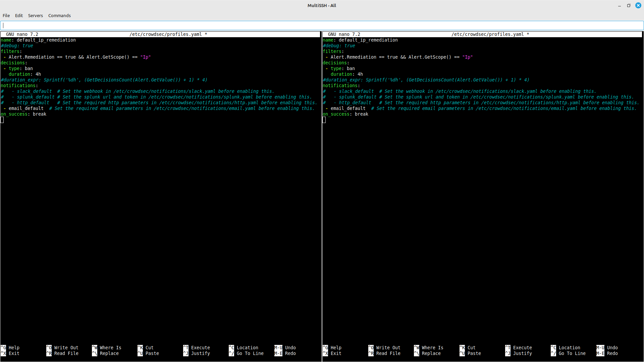The height and width of the screenshot is (362, 644).
Task: Click '^G Help' shortcut in right terminal
Action: (332, 348)
